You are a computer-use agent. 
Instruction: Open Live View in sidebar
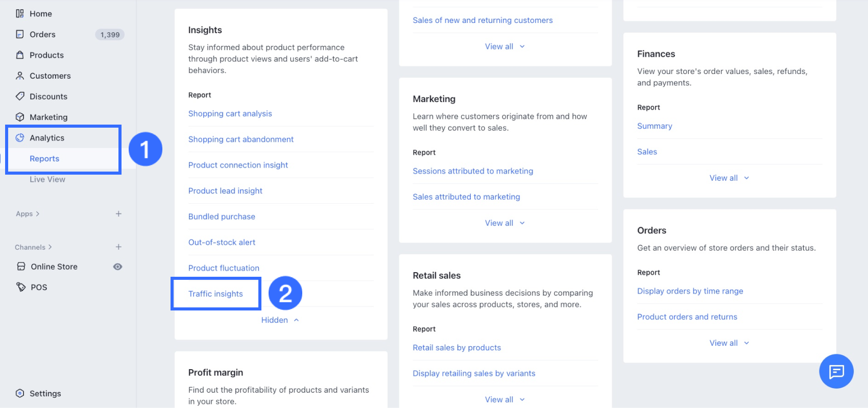click(47, 179)
